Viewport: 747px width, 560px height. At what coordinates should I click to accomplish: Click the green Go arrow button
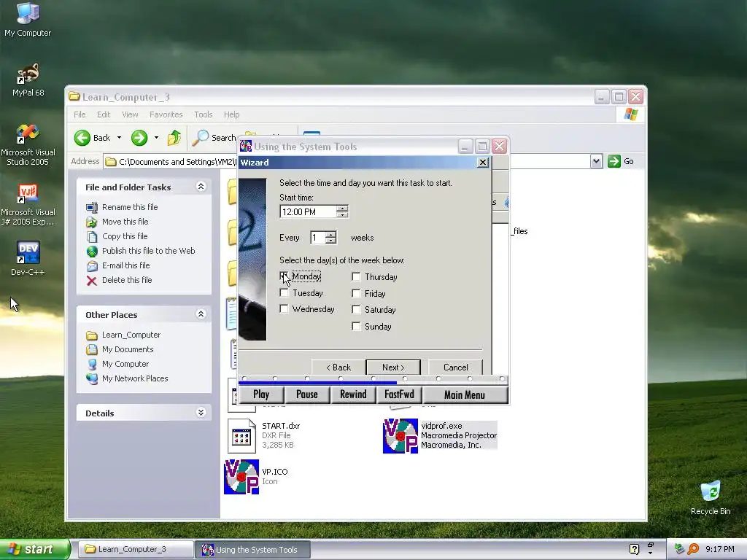pyautogui.click(x=614, y=161)
